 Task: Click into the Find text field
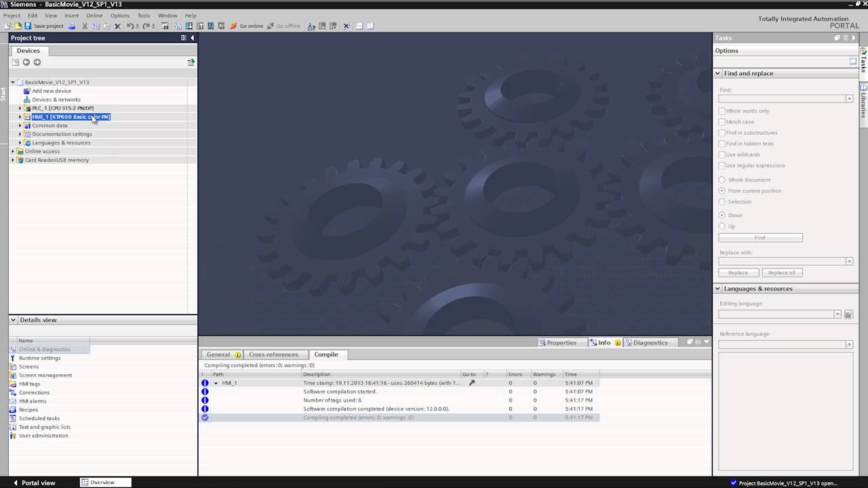coord(782,99)
